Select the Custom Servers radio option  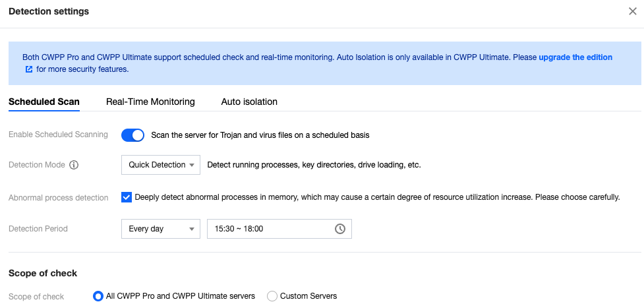[272, 296]
